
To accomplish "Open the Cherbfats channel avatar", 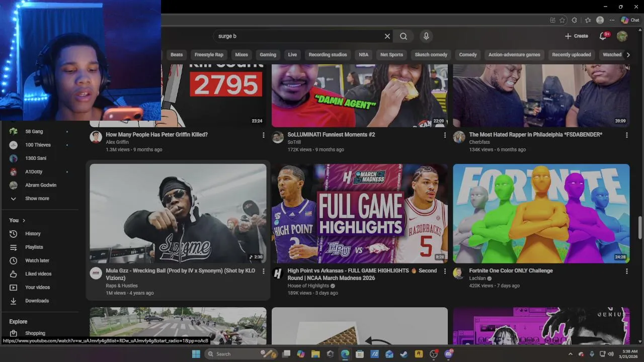I will coord(459,137).
